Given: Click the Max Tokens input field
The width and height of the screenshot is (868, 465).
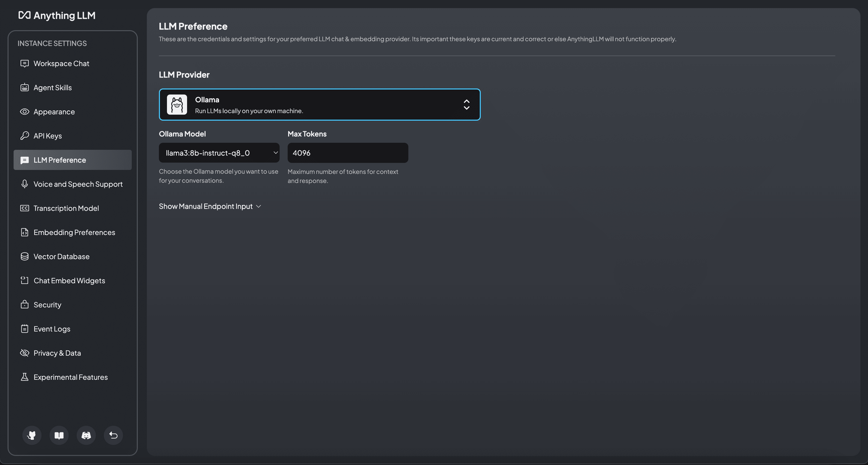Looking at the screenshot, I should tap(348, 153).
